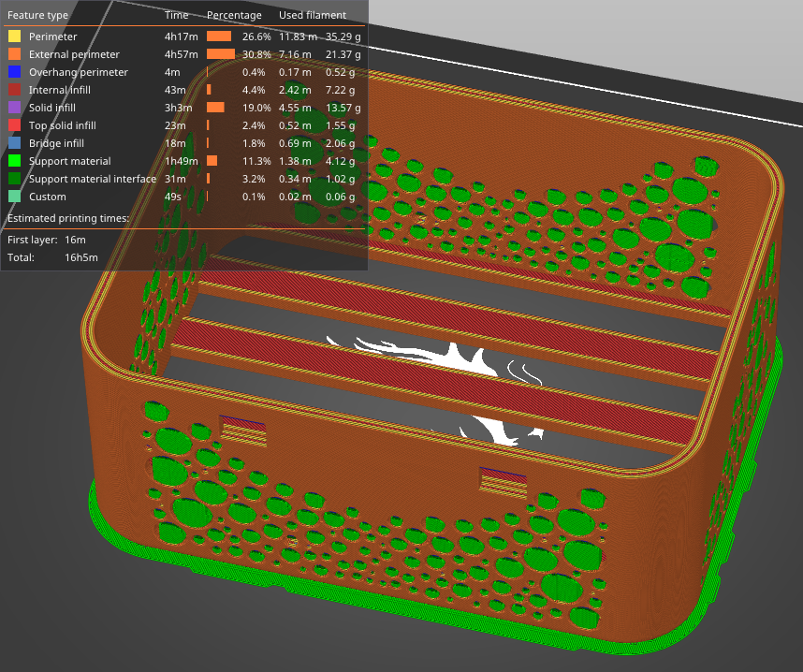
Task: Click the Estimated printing times heading
Action: [67, 218]
